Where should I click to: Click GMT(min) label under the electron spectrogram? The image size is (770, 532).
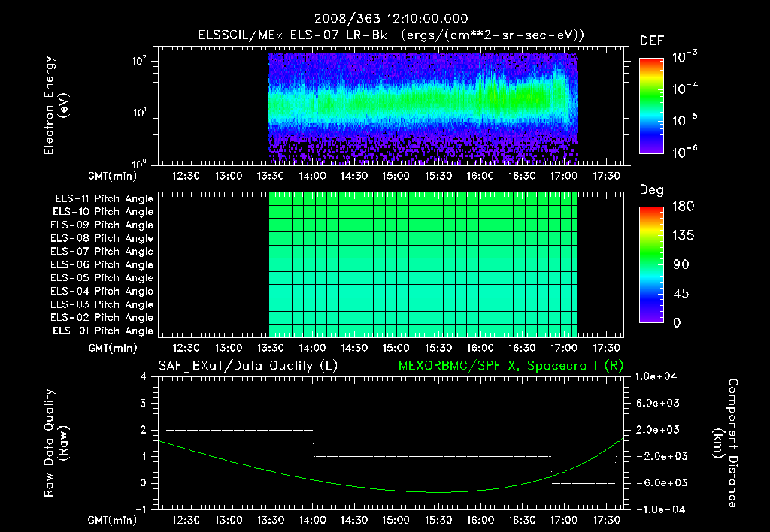(112, 176)
